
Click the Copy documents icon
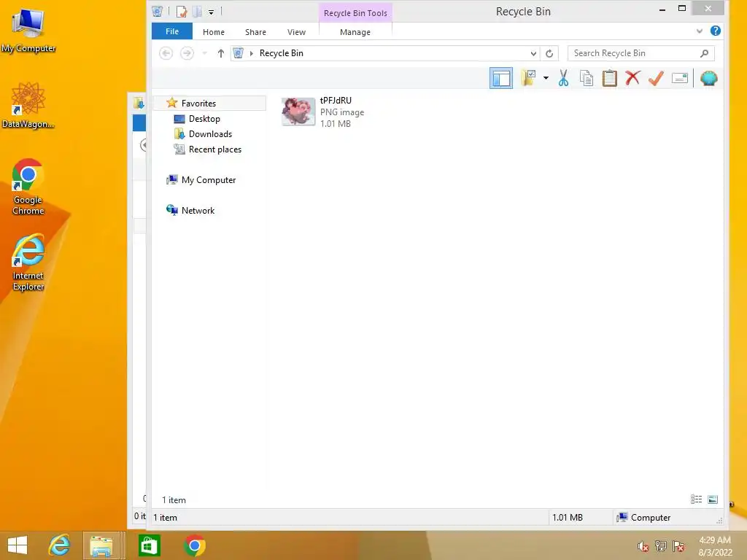click(x=587, y=78)
